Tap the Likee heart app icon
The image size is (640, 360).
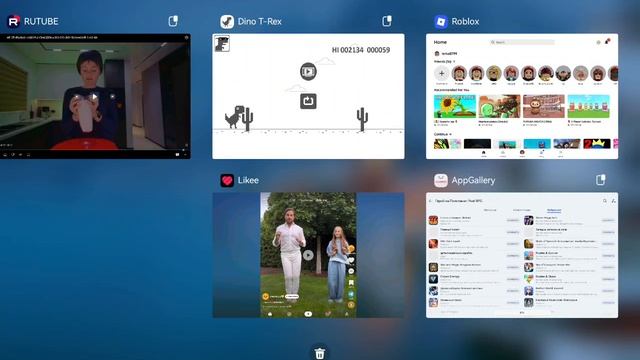(227, 180)
